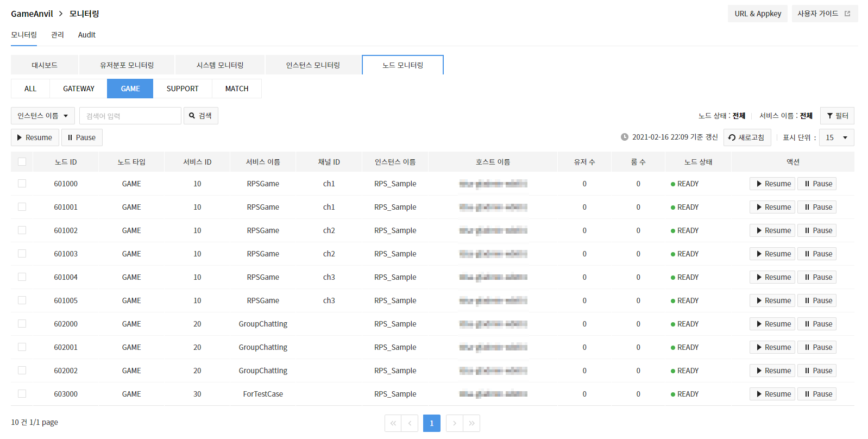The height and width of the screenshot is (439, 868).
Task: Click ch2 channel cell for node 601002
Action: pyautogui.click(x=329, y=230)
